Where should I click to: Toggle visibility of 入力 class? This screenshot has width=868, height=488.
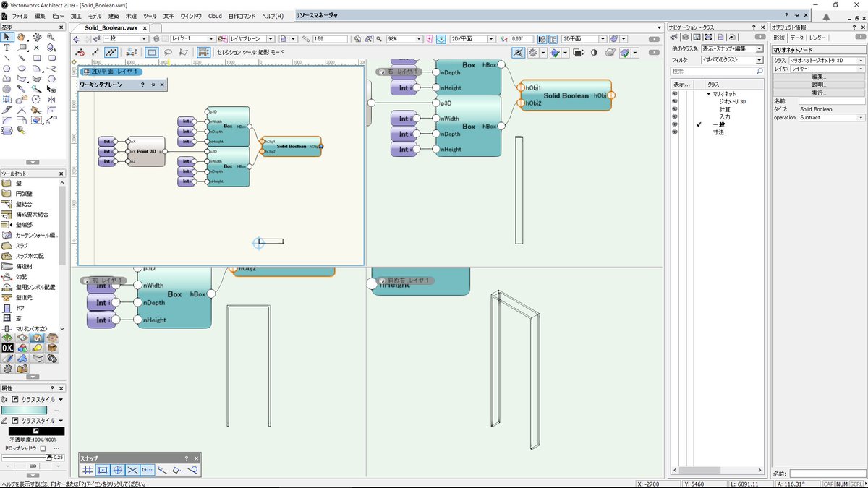(675, 117)
